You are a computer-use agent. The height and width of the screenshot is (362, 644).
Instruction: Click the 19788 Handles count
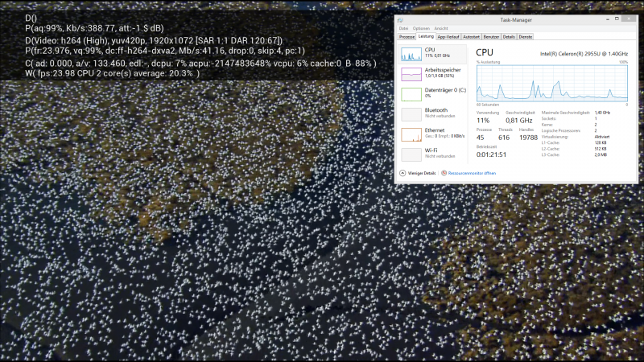click(x=528, y=138)
